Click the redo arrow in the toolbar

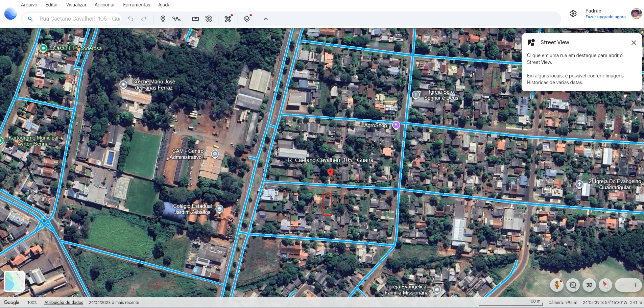point(144,19)
